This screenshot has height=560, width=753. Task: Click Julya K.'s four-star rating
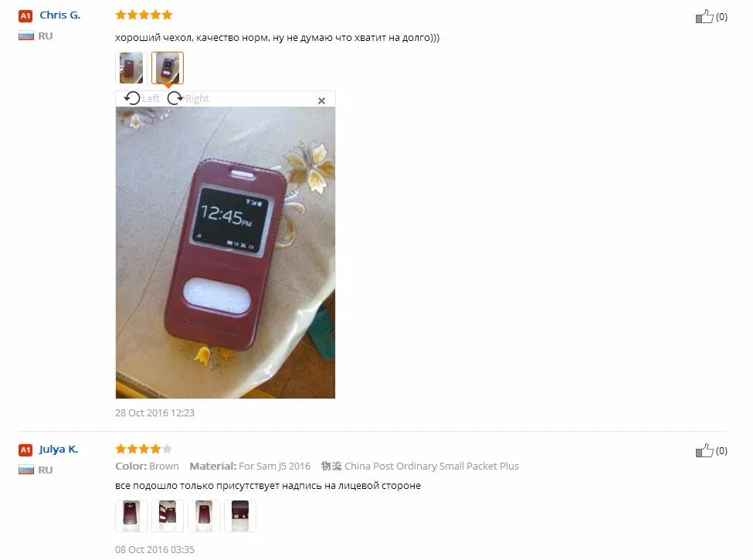[x=144, y=449]
